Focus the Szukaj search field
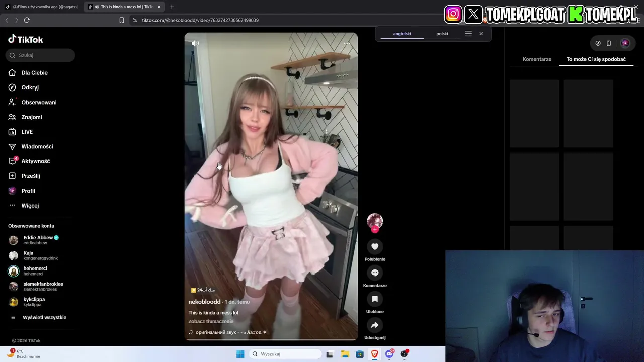This screenshot has height=362, width=644. 40,55
